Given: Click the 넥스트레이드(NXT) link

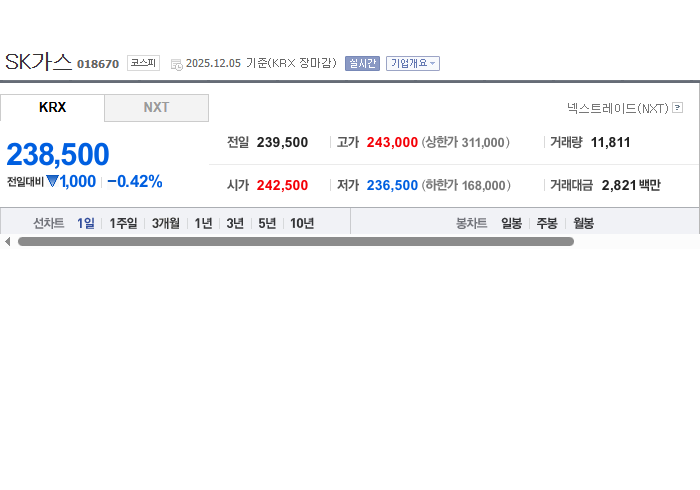Looking at the screenshot, I should click(x=618, y=108).
